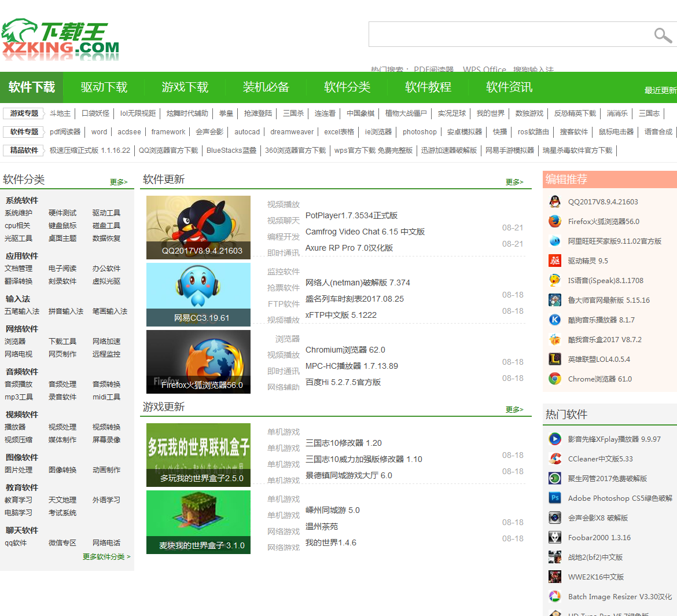Open 盛名列车时刻表2017.08.25 link
This screenshot has width=677, height=616.
[x=355, y=299]
